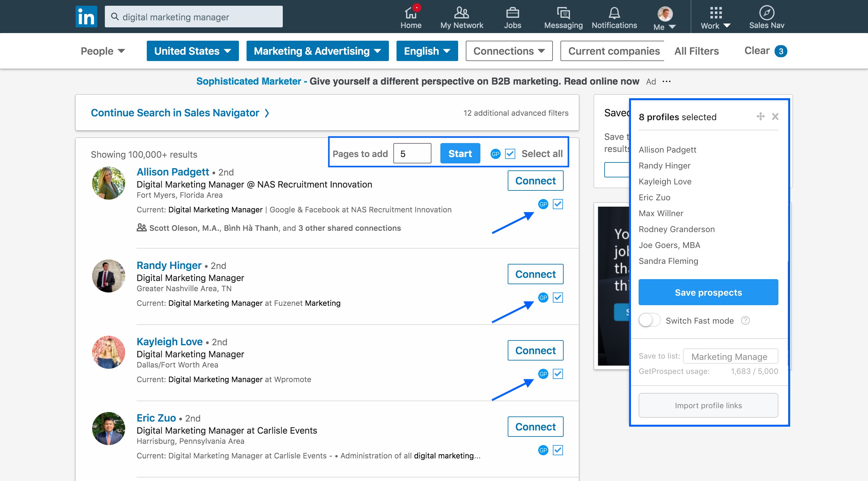This screenshot has height=481, width=868.
Task: Click the digital marketing manager search box
Action: [x=193, y=17]
